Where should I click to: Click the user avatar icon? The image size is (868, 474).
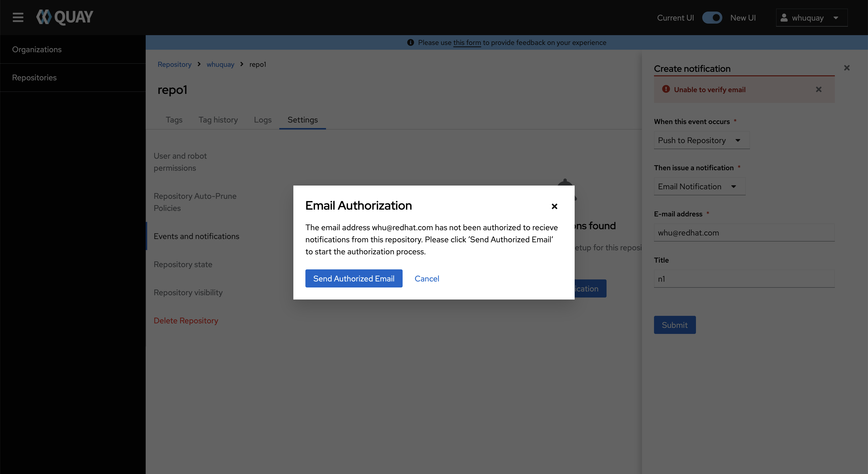[784, 18]
